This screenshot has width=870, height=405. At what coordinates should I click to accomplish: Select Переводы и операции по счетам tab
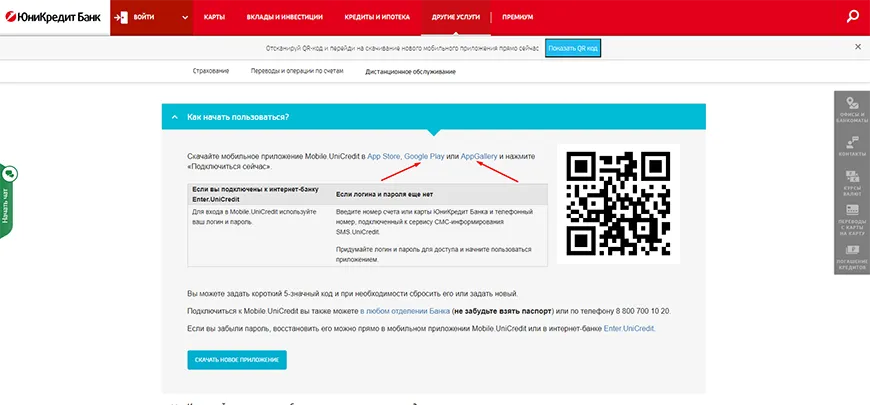click(296, 71)
